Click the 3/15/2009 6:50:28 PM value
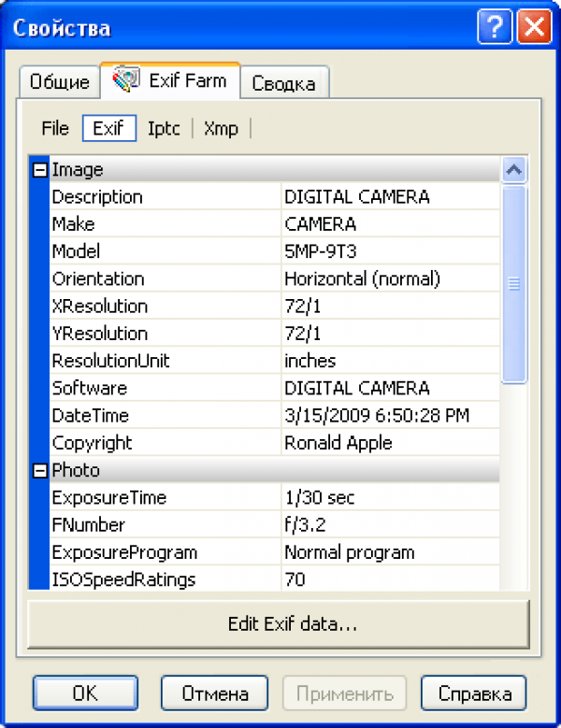 click(x=377, y=416)
